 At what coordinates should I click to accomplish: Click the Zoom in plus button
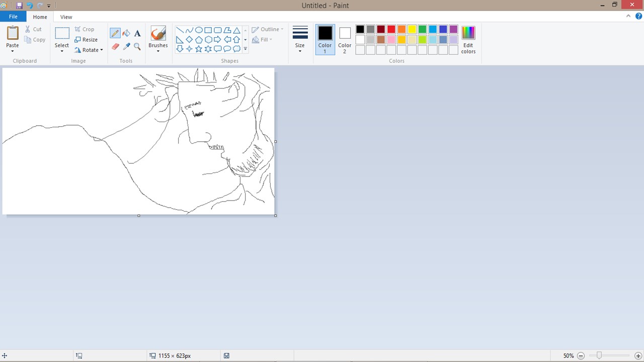(x=638, y=355)
